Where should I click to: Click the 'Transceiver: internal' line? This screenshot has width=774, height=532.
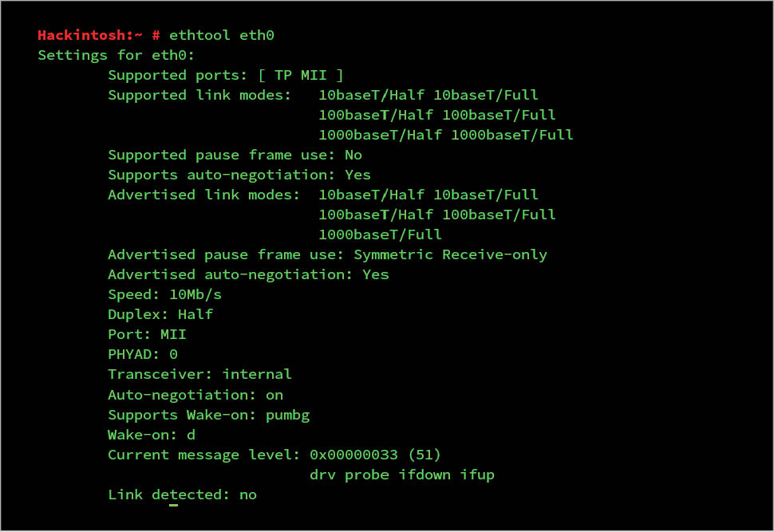click(x=199, y=374)
